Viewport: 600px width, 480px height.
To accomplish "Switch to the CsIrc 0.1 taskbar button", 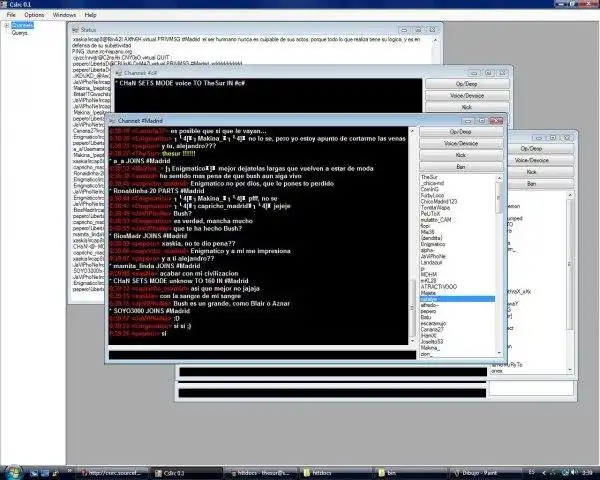I will tap(186, 473).
